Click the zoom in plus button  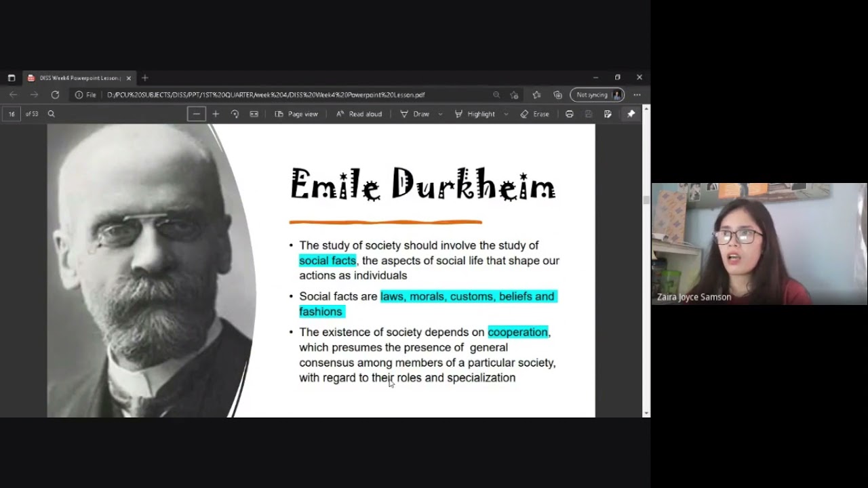pyautogui.click(x=216, y=114)
